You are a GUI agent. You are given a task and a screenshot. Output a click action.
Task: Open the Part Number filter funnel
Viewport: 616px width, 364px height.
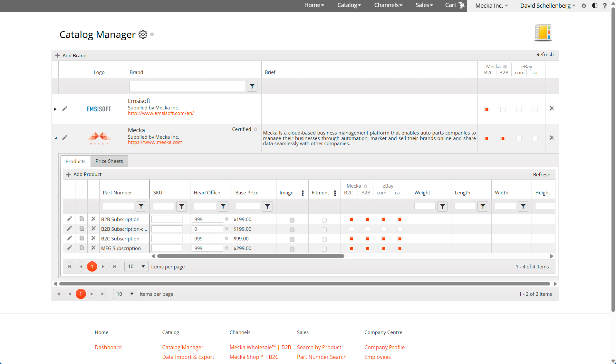pos(141,206)
